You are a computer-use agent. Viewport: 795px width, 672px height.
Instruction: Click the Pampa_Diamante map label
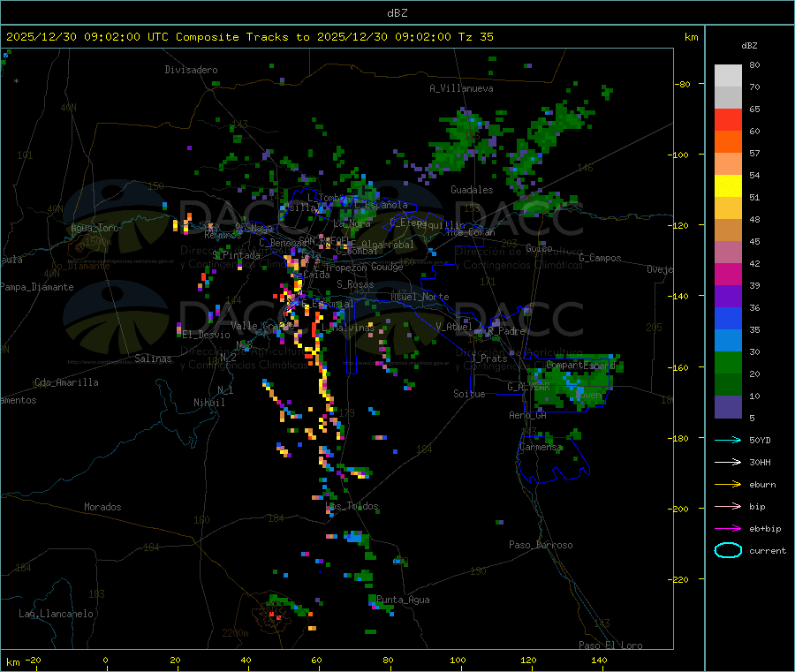[x=37, y=287]
